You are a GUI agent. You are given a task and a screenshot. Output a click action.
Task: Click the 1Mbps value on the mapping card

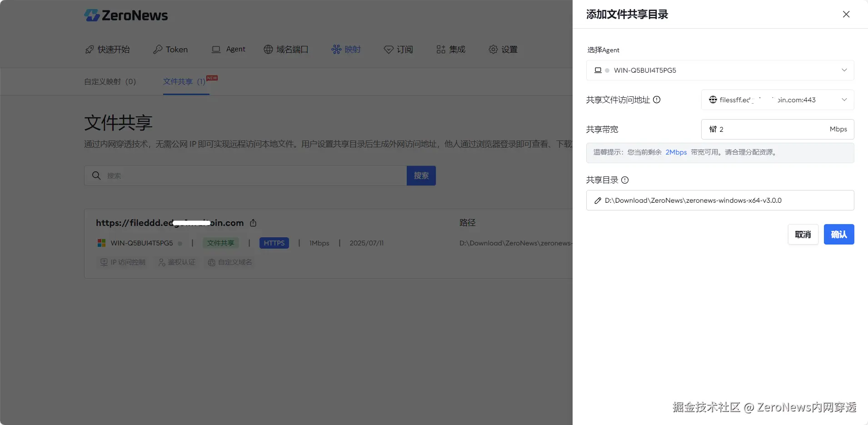(319, 243)
